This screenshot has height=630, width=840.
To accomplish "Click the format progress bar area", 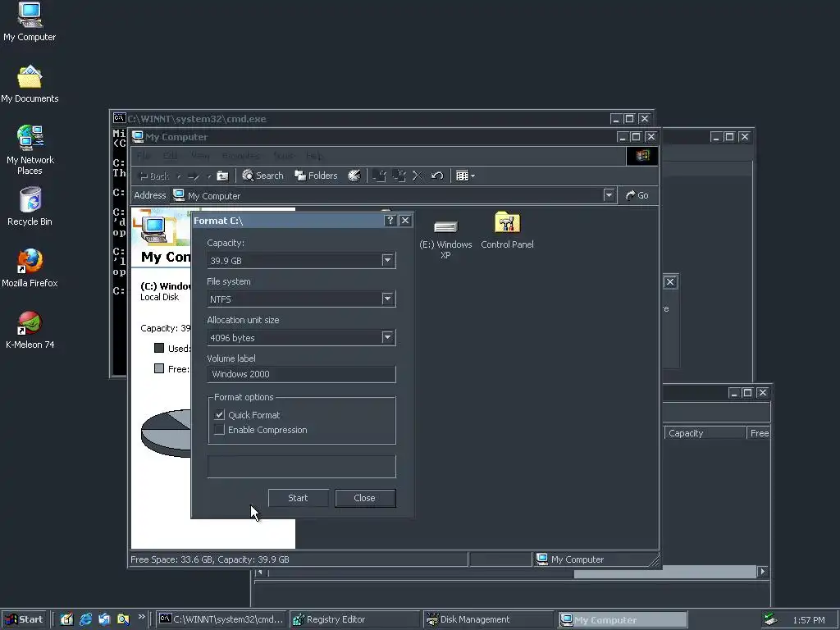I will (x=302, y=466).
